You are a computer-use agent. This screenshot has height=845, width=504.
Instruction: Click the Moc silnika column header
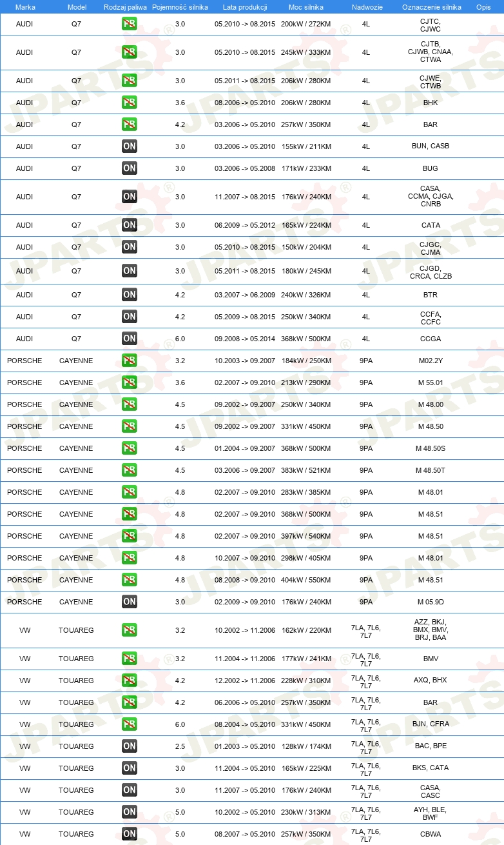[x=306, y=6]
